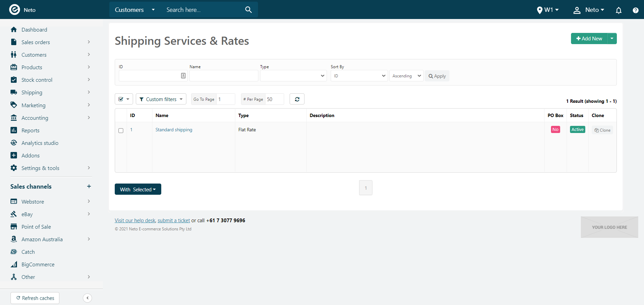Click the Search here input box
This screenshot has width=644, height=305.
point(203,10)
